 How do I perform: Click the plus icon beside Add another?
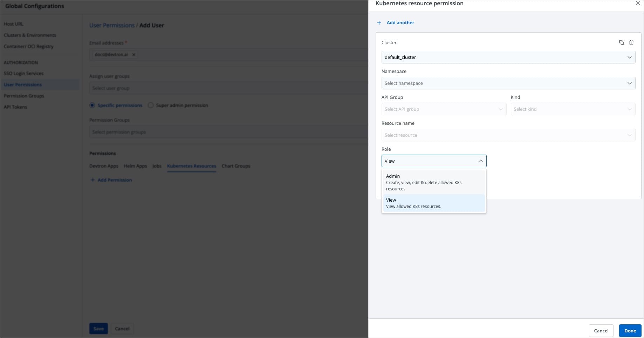point(379,23)
